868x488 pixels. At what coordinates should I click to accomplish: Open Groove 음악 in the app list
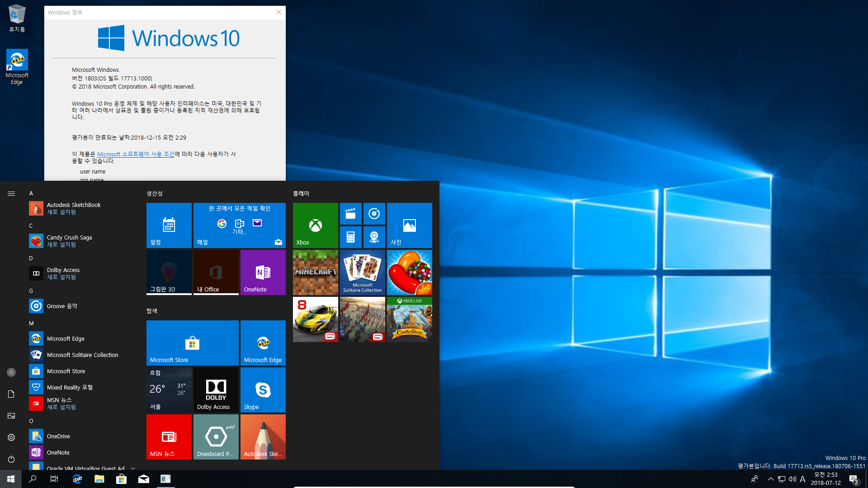[x=81, y=306]
